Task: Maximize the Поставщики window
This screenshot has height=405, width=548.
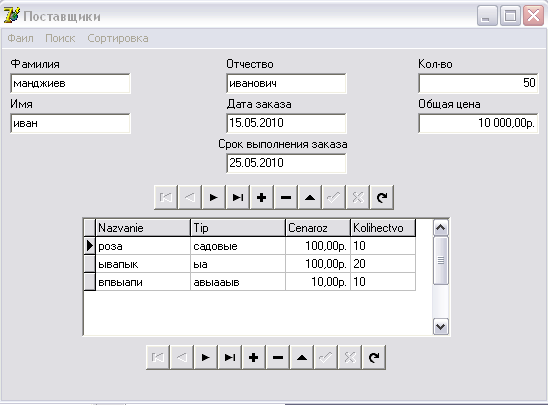Action: [x=510, y=16]
